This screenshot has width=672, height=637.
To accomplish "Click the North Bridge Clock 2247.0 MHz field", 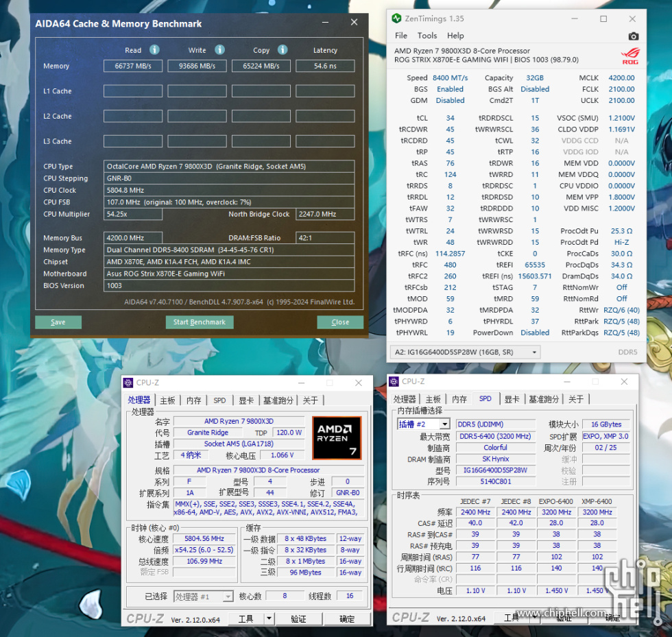I will coord(325,214).
